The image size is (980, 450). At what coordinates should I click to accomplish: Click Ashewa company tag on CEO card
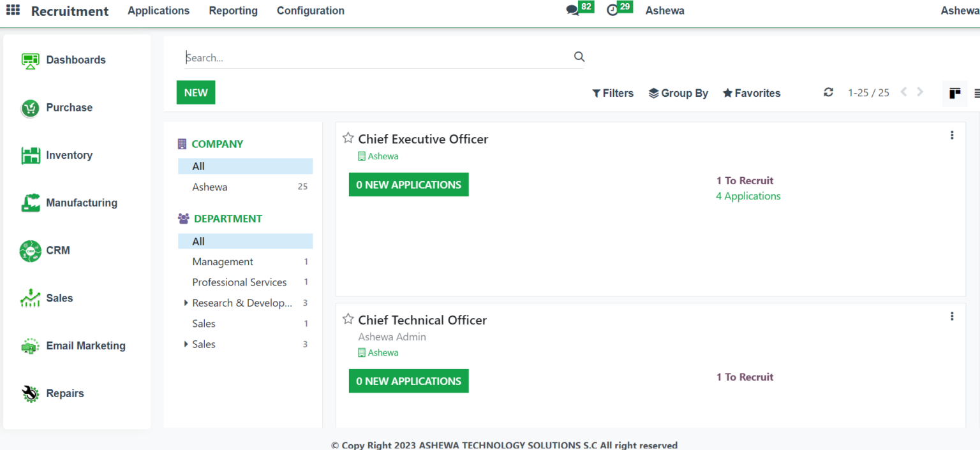click(378, 156)
